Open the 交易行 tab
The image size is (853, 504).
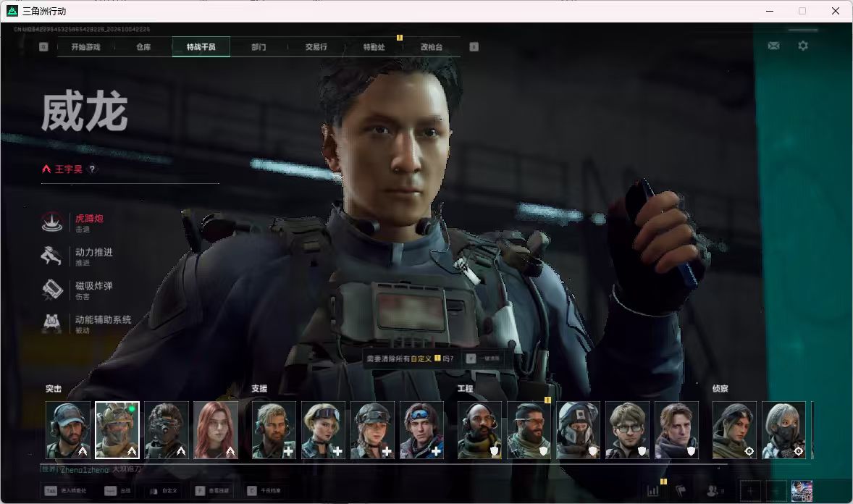[316, 47]
